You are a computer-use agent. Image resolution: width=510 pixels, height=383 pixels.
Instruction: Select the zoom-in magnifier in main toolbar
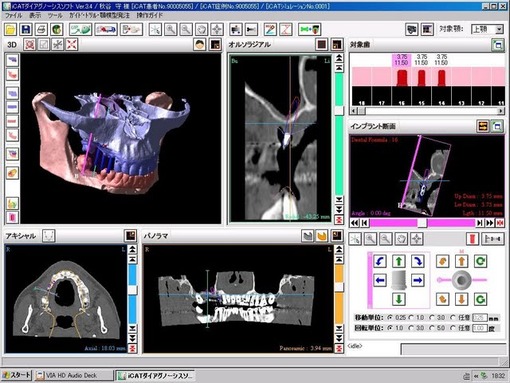[170, 30]
